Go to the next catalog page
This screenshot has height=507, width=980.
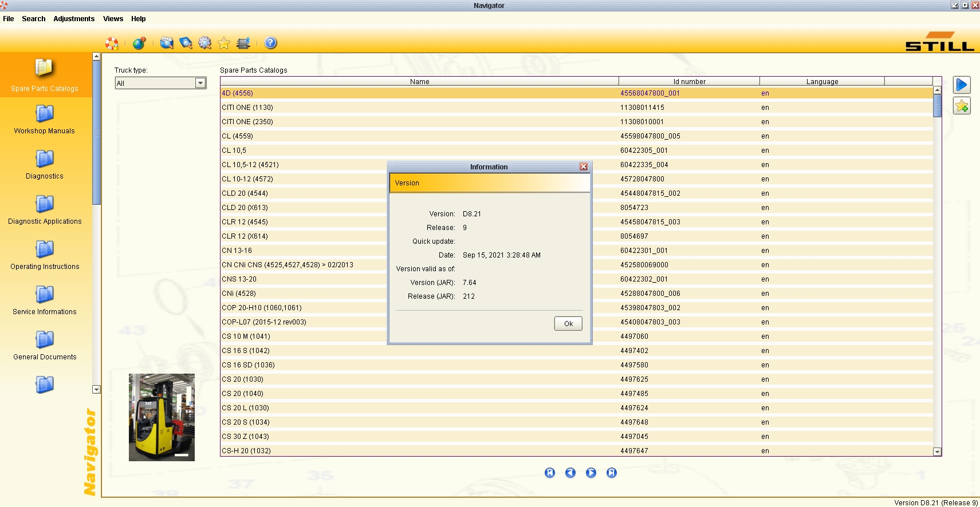591,473
